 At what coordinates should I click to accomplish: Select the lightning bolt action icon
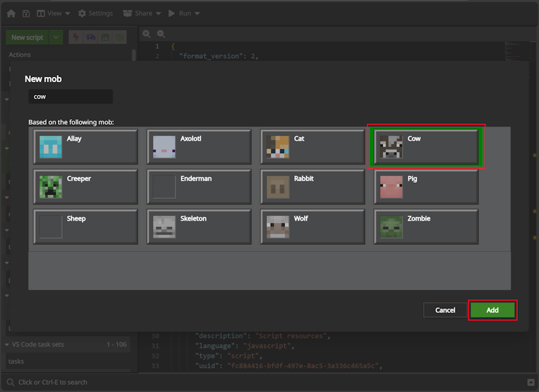coord(75,37)
